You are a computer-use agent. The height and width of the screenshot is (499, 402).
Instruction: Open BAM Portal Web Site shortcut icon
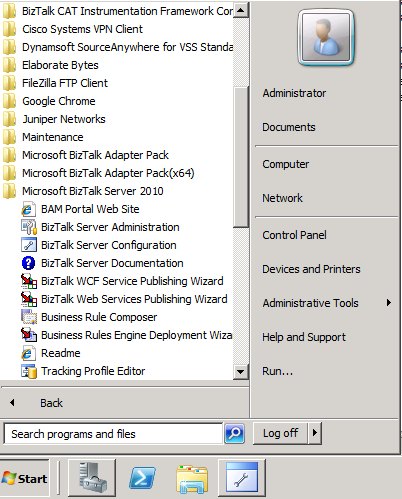pyautogui.click(x=28, y=209)
